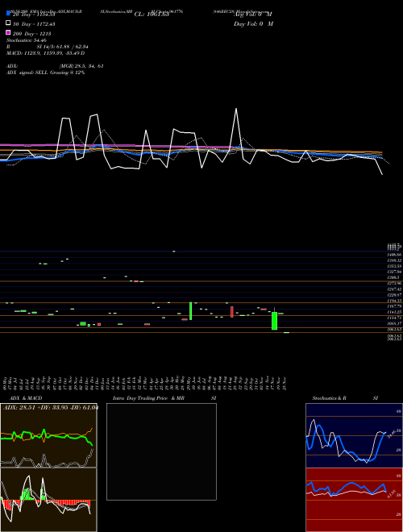This screenshot has width=403, height=532.
Task: Click the 'ADX & MACD' panel title
Action: tap(26, 398)
